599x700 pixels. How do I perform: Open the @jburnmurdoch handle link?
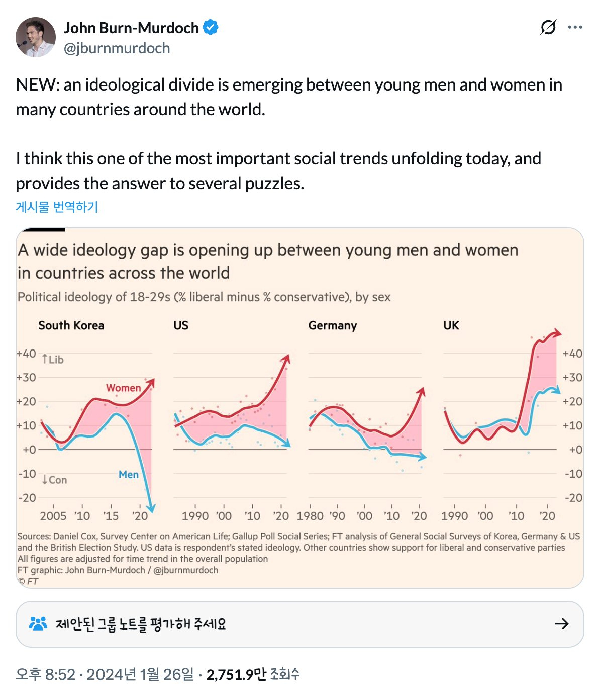[x=117, y=48]
